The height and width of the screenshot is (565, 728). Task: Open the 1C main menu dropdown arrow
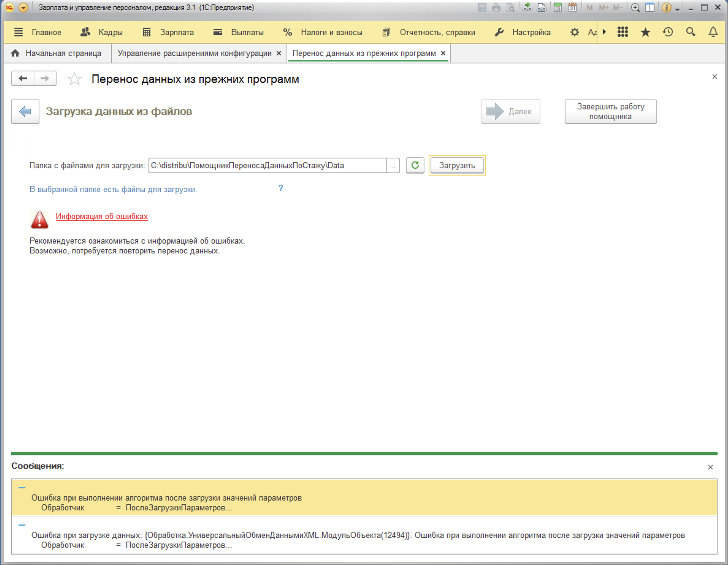pyautogui.click(x=23, y=7)
